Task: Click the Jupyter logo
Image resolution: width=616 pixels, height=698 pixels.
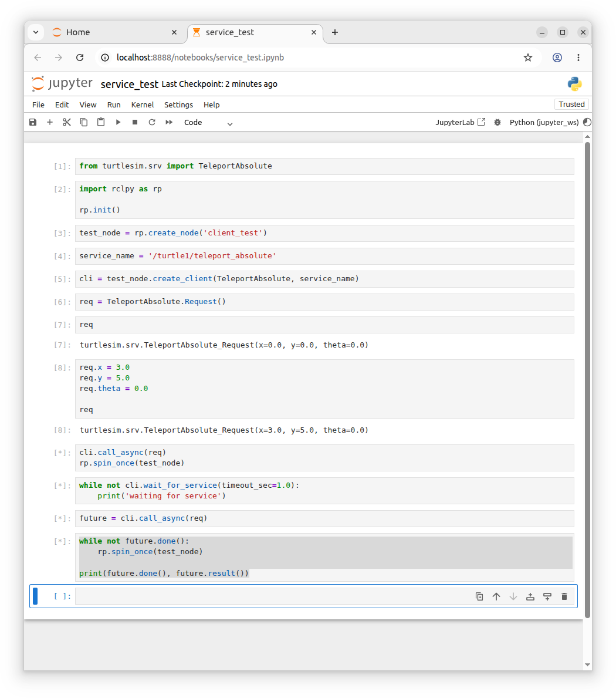Action: pyautogui.click(x=62, y=84)
